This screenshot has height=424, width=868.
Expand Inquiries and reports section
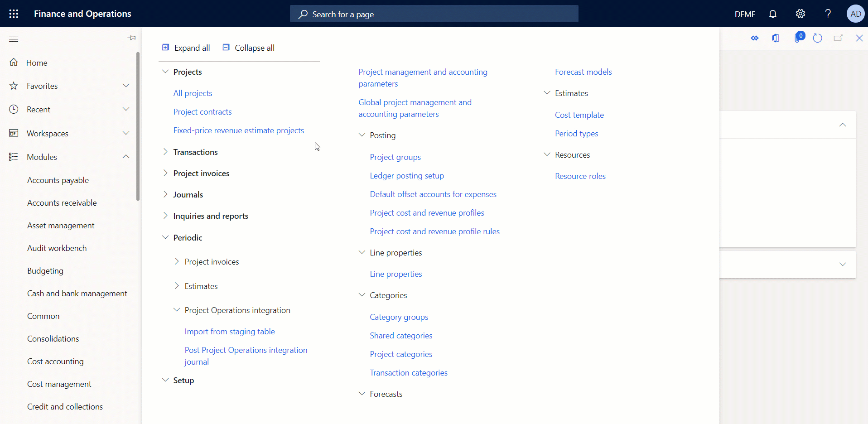[x=165, y=216]
